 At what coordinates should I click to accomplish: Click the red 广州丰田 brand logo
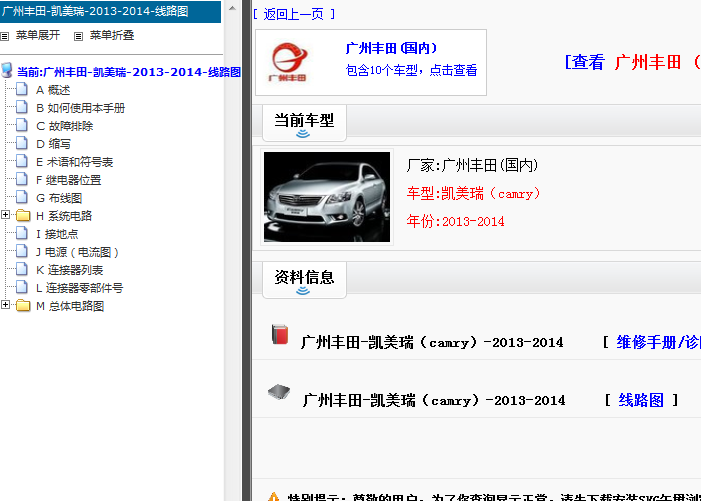pyautogui.click(x=288, y=62)
